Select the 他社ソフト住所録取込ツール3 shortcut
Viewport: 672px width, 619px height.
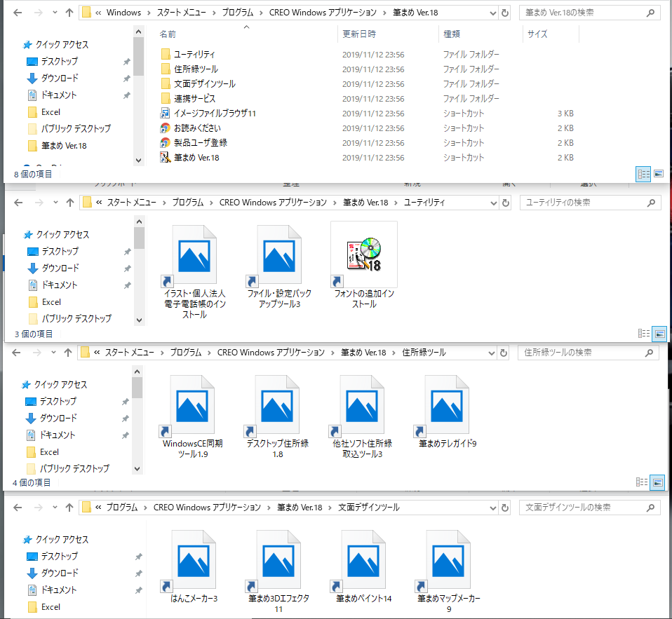coord(362,417)
